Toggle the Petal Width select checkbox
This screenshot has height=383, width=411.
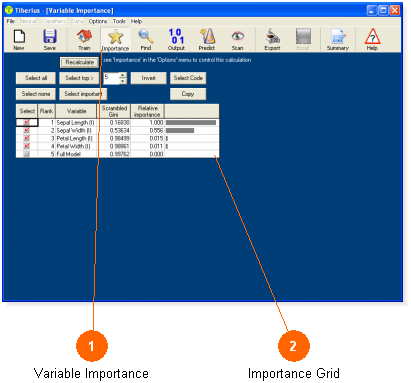tap(27, 146)
